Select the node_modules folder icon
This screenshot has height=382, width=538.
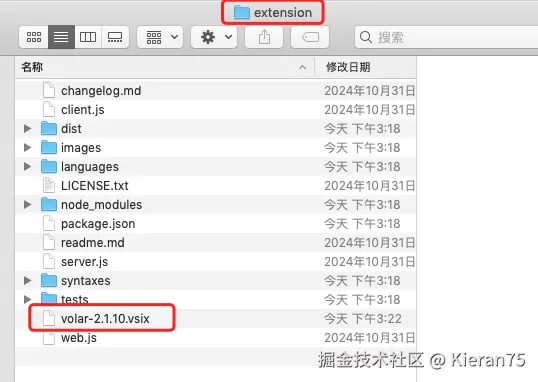49,205
